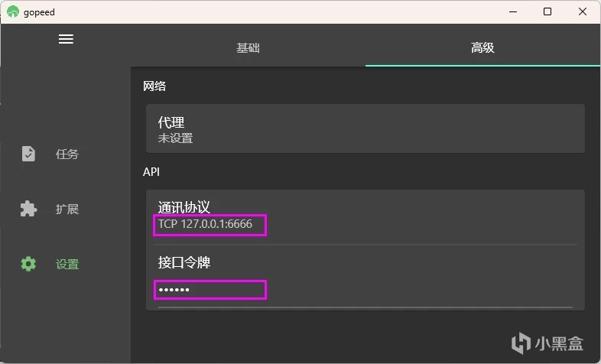Viewport: 601px width, 364px height.
Task: Click the gopeed logo in title bar
Action: tap(12, 12)
